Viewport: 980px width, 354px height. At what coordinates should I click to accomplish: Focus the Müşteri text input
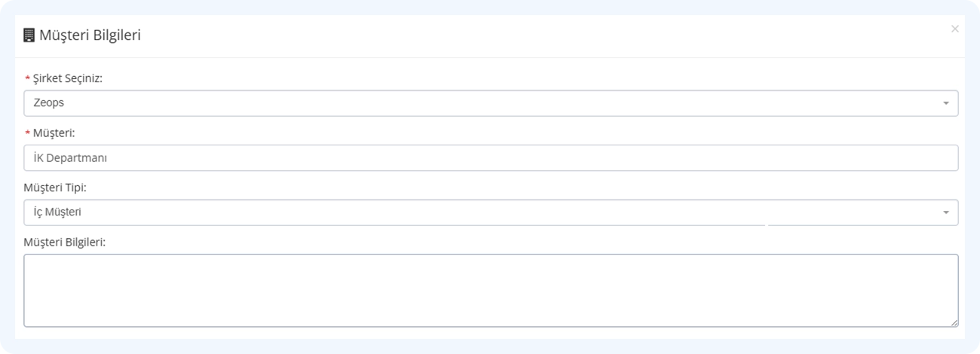click(491, 158)
